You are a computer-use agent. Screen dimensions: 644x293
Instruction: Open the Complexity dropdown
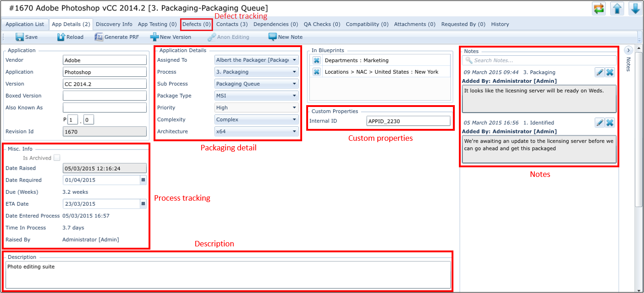pos(294,119)
